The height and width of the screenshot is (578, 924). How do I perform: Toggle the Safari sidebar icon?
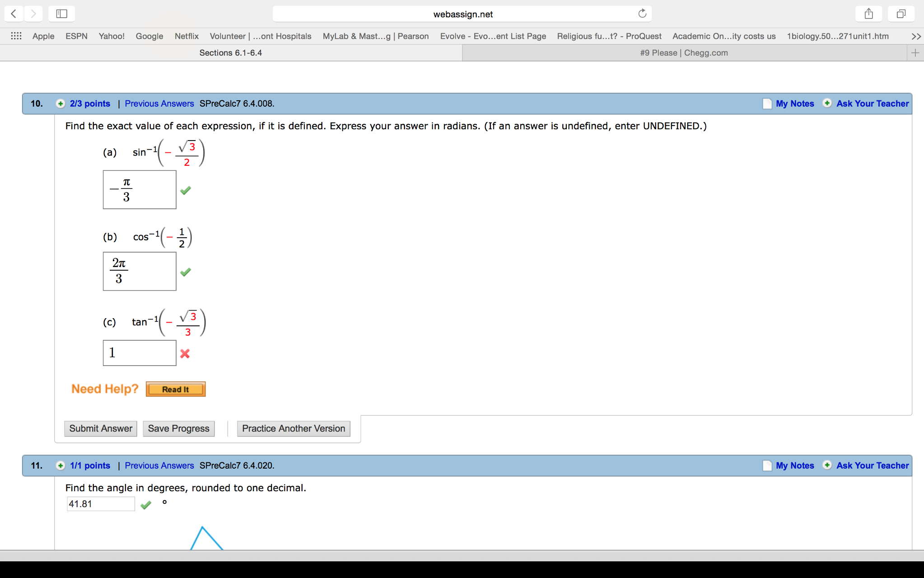[61, 14]
